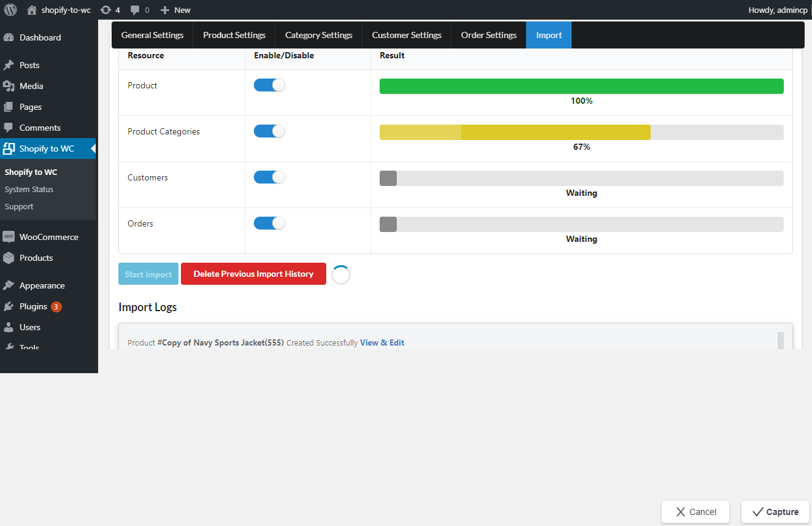Screen dimensions: 812x526
Task: Click the plus New icon in admin bar
Action: (x=165, y=10)
